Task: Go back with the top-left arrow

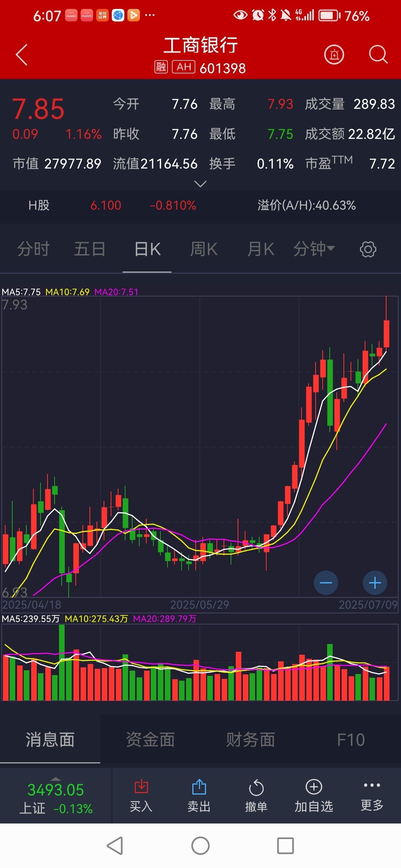Action: coord(22,55)
